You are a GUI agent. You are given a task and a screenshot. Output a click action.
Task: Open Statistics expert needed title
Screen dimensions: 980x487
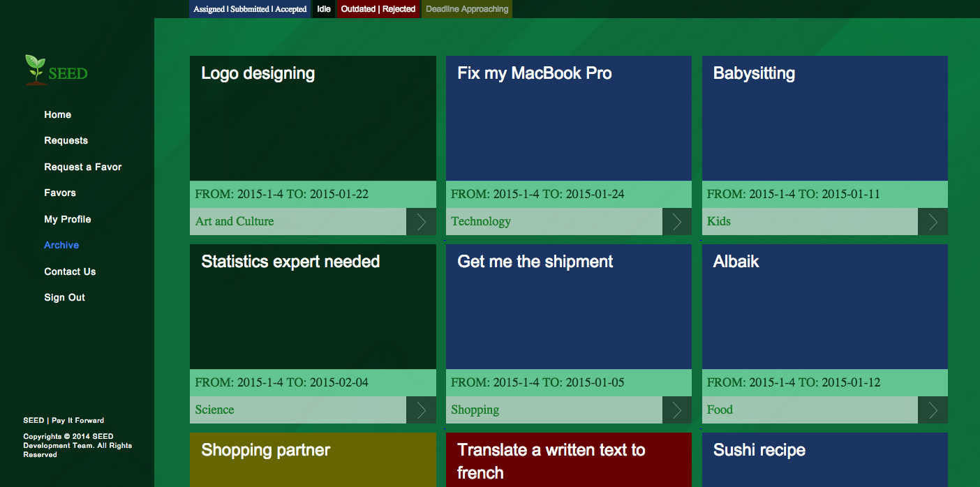290,262
